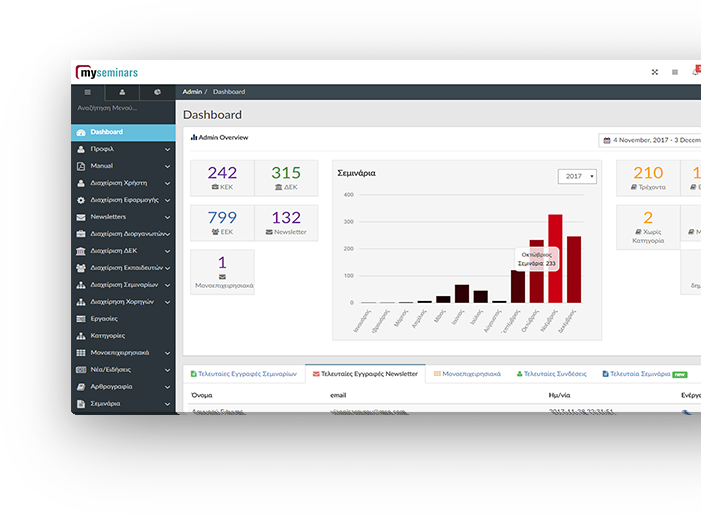
Task: Open the 2017 year dropdown
Action: (x=577, y=176)
